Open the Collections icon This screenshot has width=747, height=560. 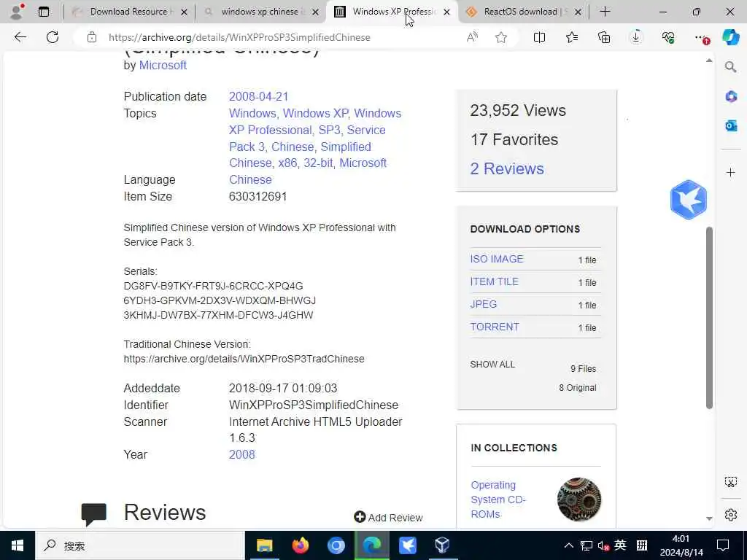point(604,37)
